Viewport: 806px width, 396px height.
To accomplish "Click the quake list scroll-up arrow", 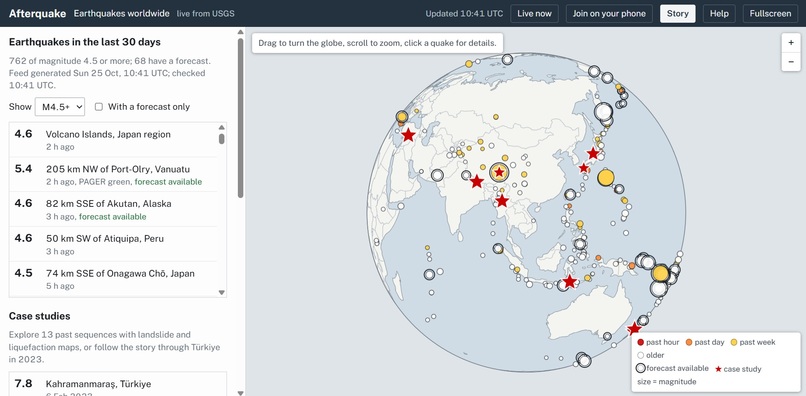I will click(222, 128).
